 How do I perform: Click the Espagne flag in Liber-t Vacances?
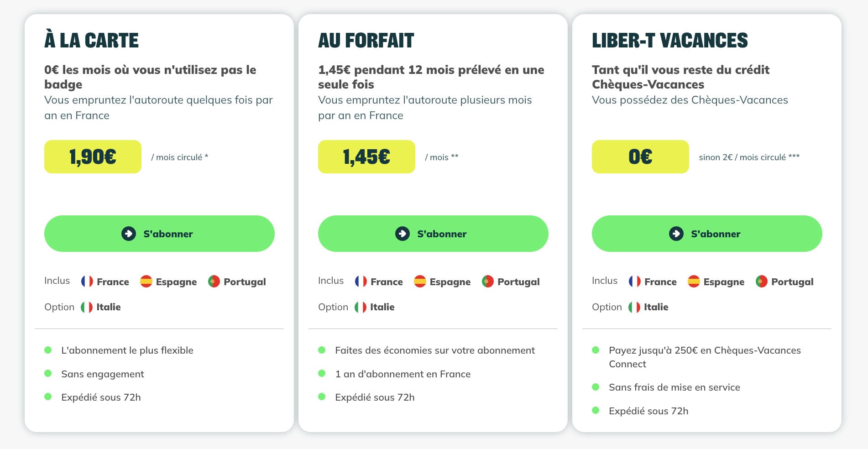[x=694, y=282]
